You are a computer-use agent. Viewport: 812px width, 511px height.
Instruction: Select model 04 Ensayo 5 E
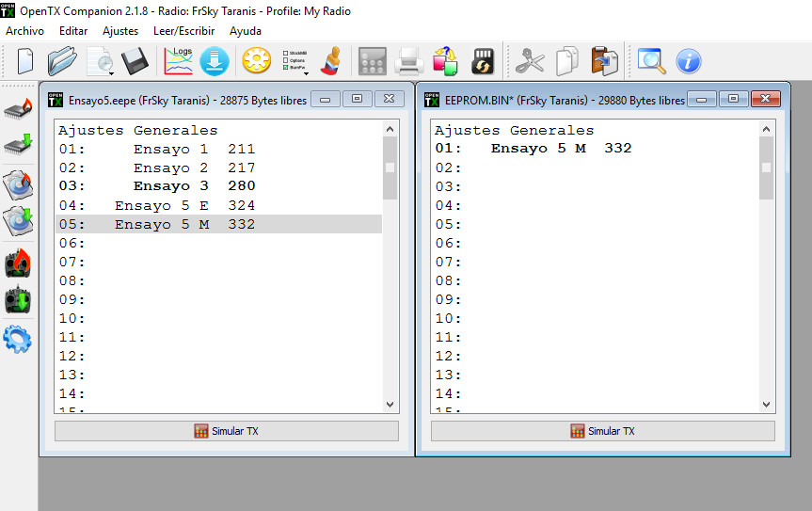coord(184,205)
